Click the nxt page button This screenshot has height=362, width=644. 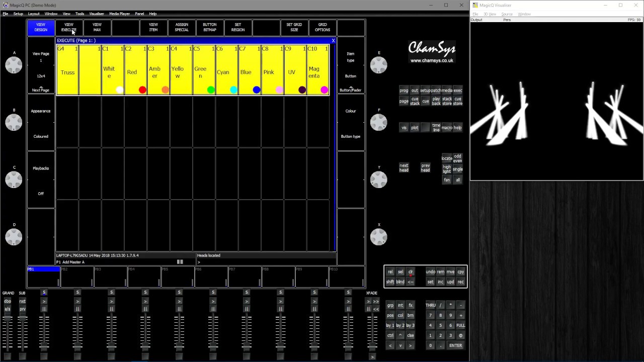point(22,301)
